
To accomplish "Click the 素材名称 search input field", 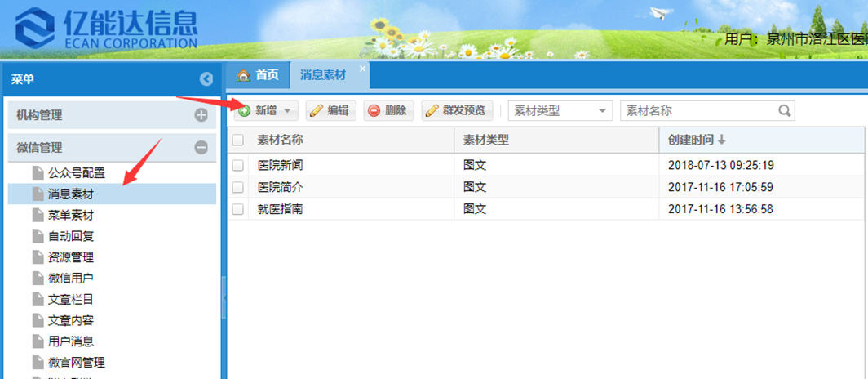I will (697, 111).
